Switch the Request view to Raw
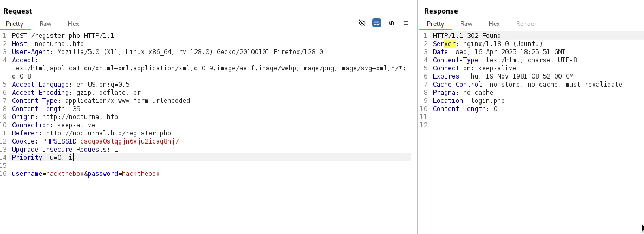 click(45, 24)
